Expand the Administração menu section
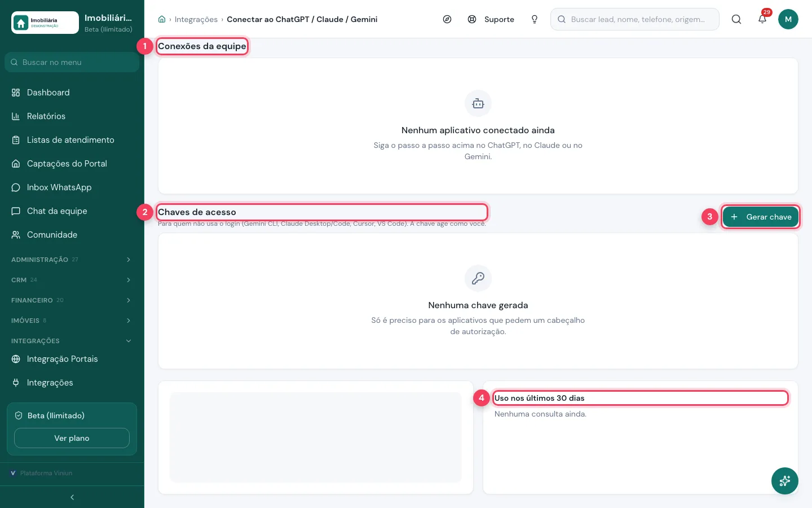The height and width of the screenshot is (508, 812). [x=72, y=260]
